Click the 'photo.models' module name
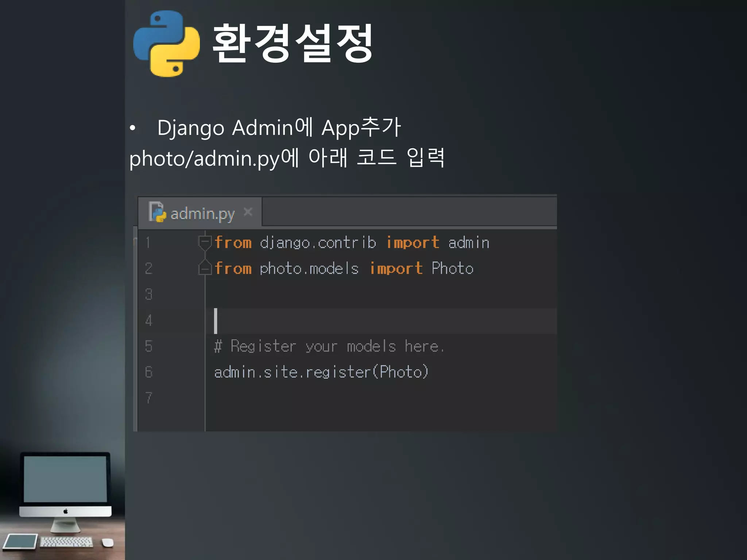Viewport: 747px width, 560px height. click(x=309, y=269)
